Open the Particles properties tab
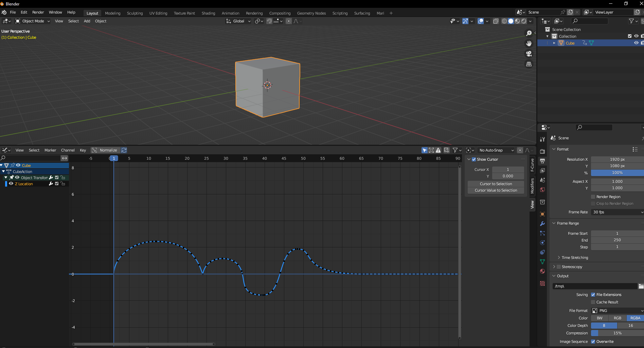 [542, 233]
